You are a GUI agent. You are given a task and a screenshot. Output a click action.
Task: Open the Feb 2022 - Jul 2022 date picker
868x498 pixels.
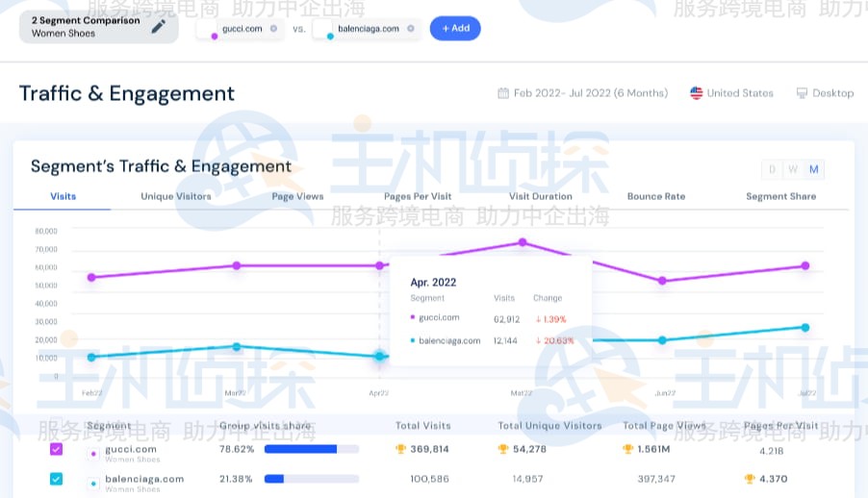[x=582, y=93]
